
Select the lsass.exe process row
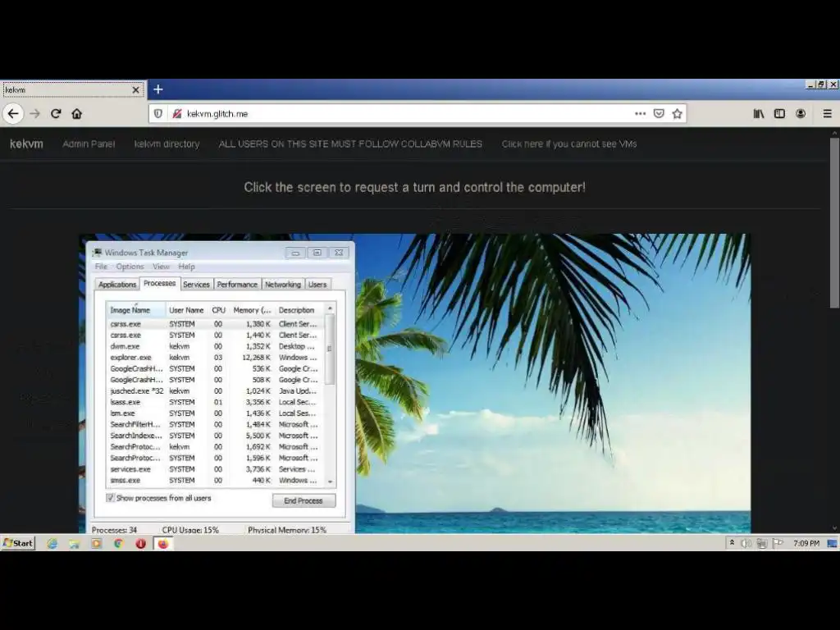(215, 402)
